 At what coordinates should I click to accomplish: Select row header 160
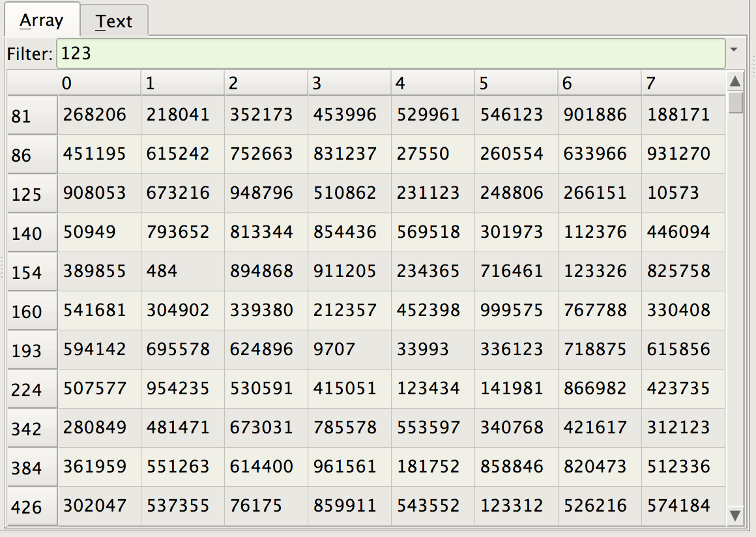(x=33, y=310)
